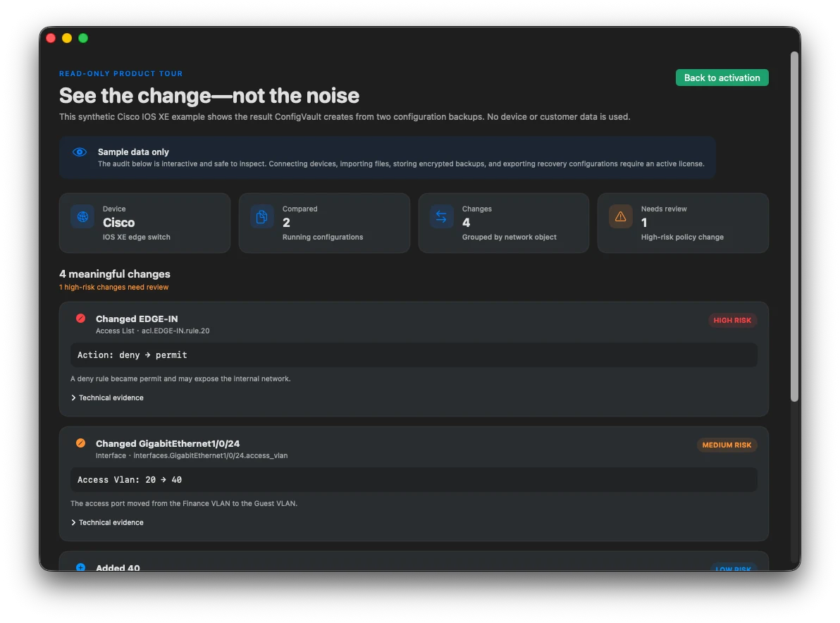Click 'IOS XE edge switch' text
Screen dimensions: 840x623
(137, 237)
